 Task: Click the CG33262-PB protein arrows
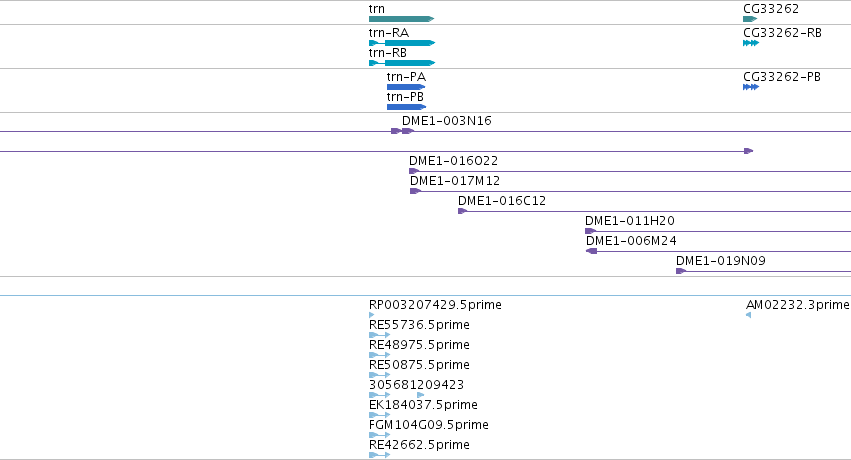[x=751, y=87]
